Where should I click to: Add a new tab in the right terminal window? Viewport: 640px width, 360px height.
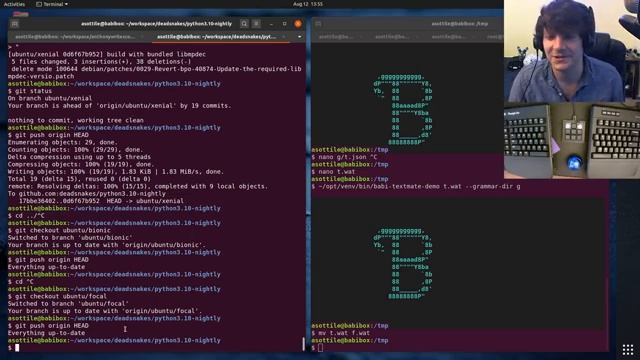[318, 24]
